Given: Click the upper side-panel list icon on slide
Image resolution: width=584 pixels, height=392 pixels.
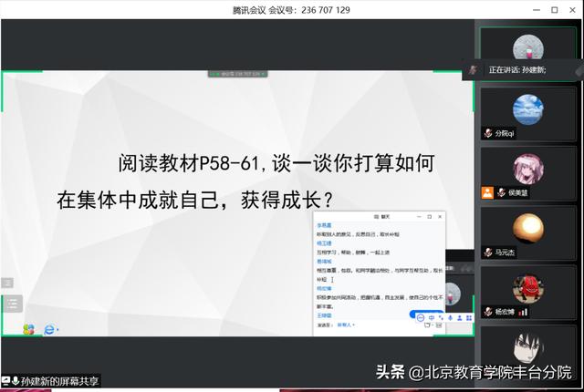Looking at the screenshot, I should point(7,283).
